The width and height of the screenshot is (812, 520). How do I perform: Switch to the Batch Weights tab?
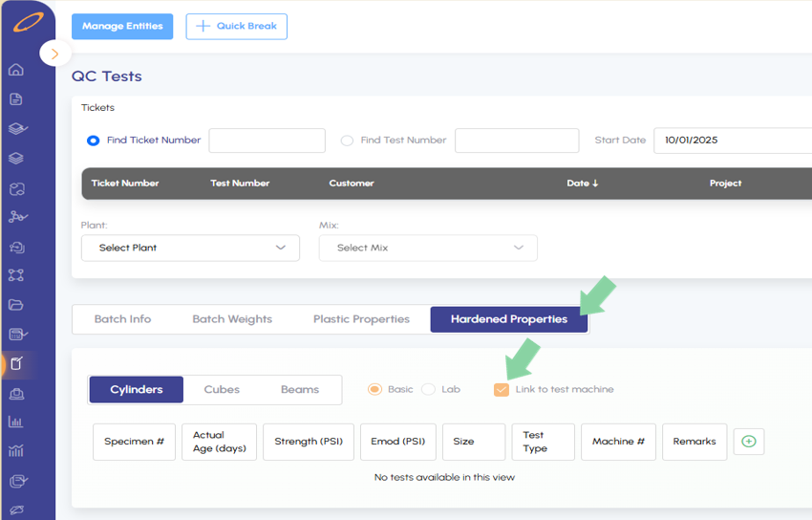pos(232,319)
